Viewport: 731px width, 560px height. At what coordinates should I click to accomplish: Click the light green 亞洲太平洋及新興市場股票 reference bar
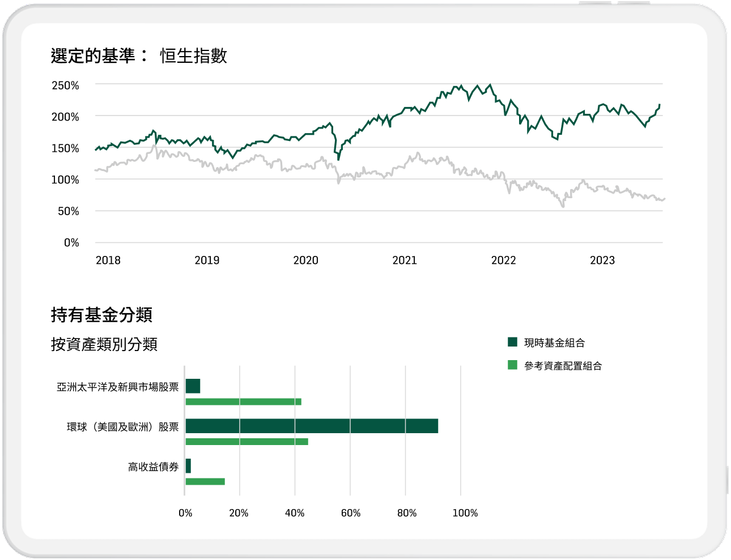coord(243,402)
